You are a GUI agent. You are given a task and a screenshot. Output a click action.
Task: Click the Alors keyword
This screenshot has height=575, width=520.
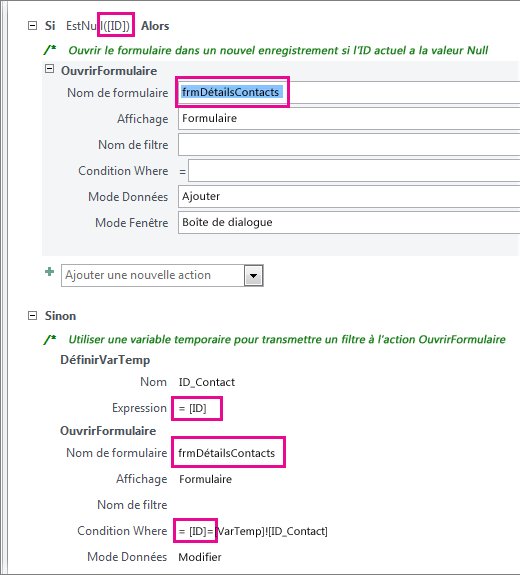[x=155, y=26]
